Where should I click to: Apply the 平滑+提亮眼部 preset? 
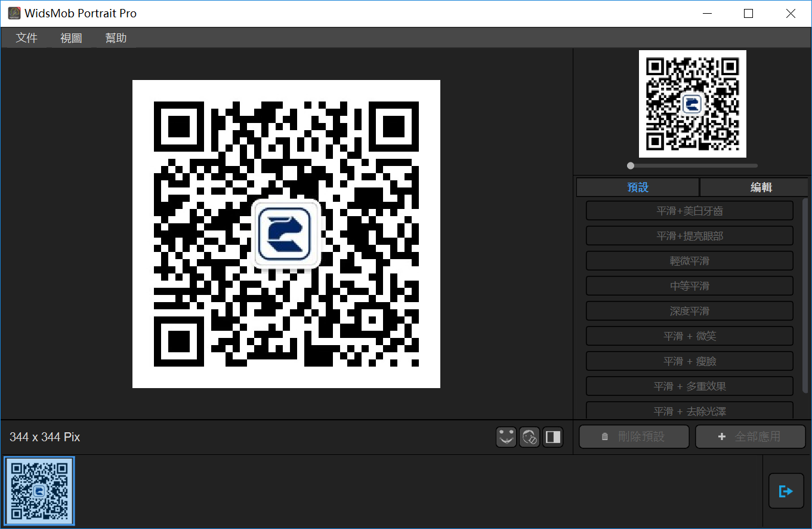click(x=690, y=236)
